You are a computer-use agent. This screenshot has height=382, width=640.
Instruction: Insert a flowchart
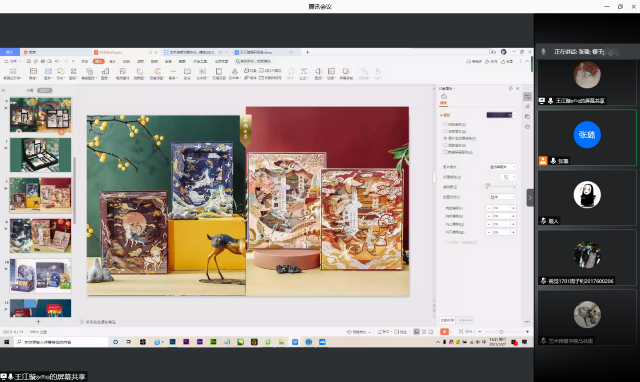tap(140, 73)
